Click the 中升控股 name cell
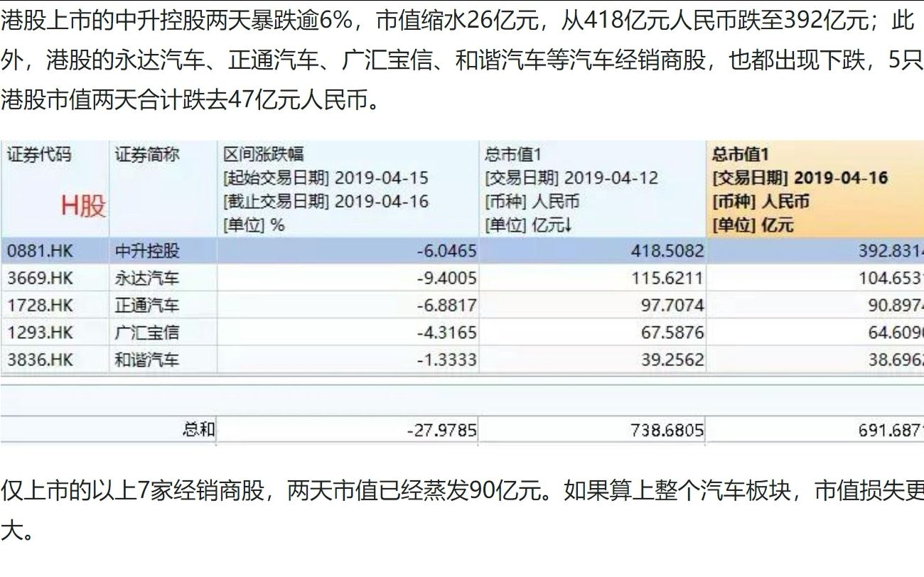 tap(163, 250)
